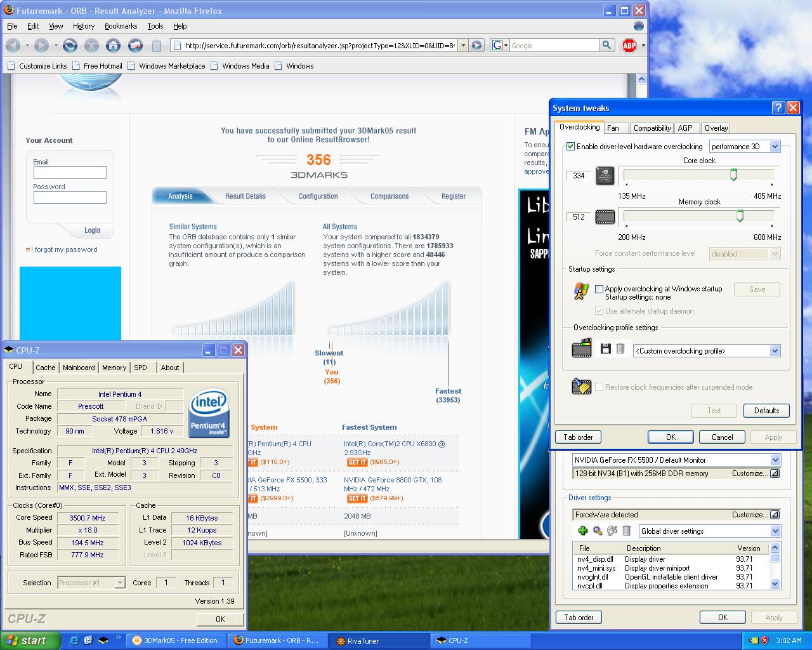Expand the Custom overclocking profile dropdown
The height and width of the screenshot is (650, 812).
(x=775, y=351)
